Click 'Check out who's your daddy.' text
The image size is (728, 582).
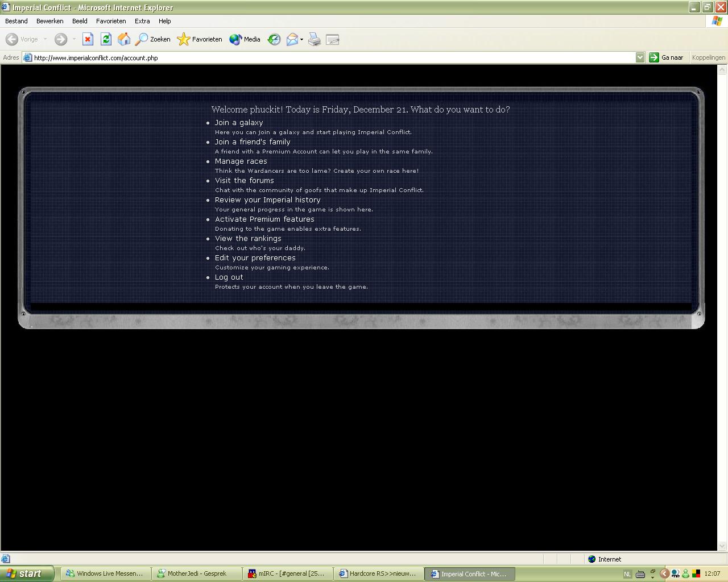point(260,248)
